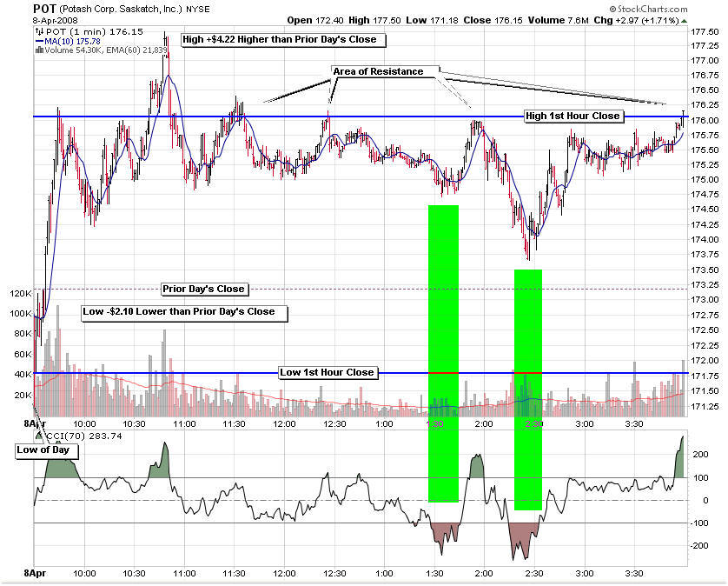Click the green up arrow after Chg percentage
Viewport: 728px width, 586px height.
pyautogui.click(x=685, y=21)
